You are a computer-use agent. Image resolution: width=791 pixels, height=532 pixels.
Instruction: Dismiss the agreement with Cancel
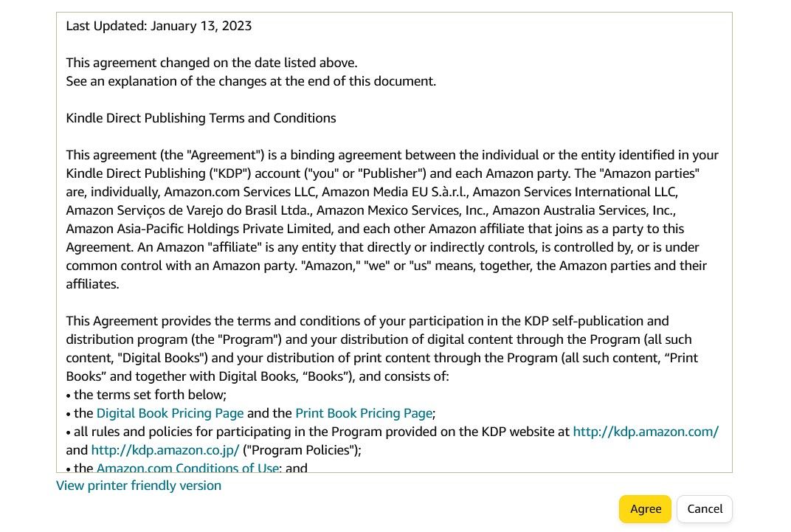coord(704,508)
